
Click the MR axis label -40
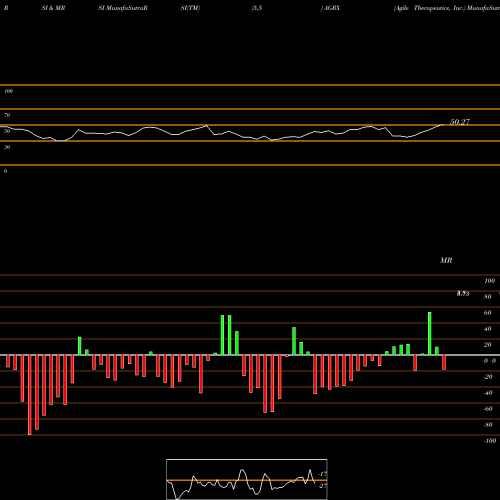click(488, 393)
